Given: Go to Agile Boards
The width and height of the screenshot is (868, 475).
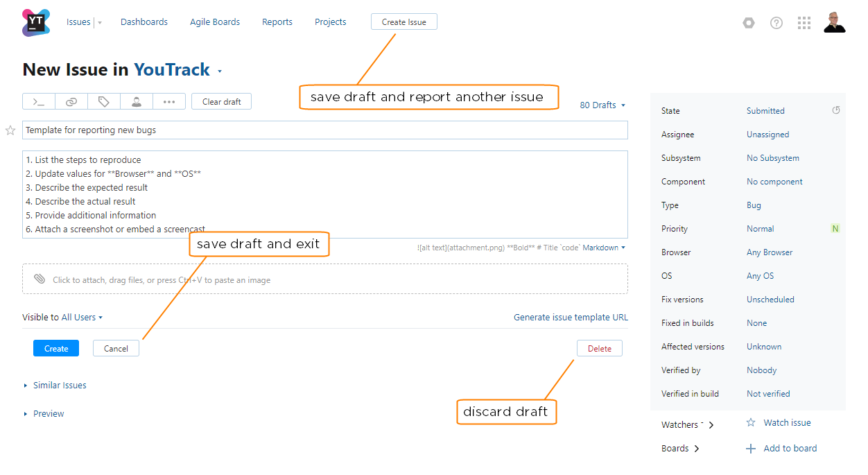Looking at the screenshot, I should tap(215, 22).
